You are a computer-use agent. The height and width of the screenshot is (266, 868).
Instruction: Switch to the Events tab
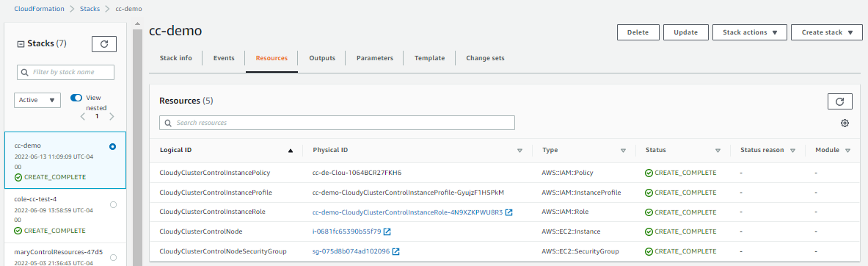(224, 57)
